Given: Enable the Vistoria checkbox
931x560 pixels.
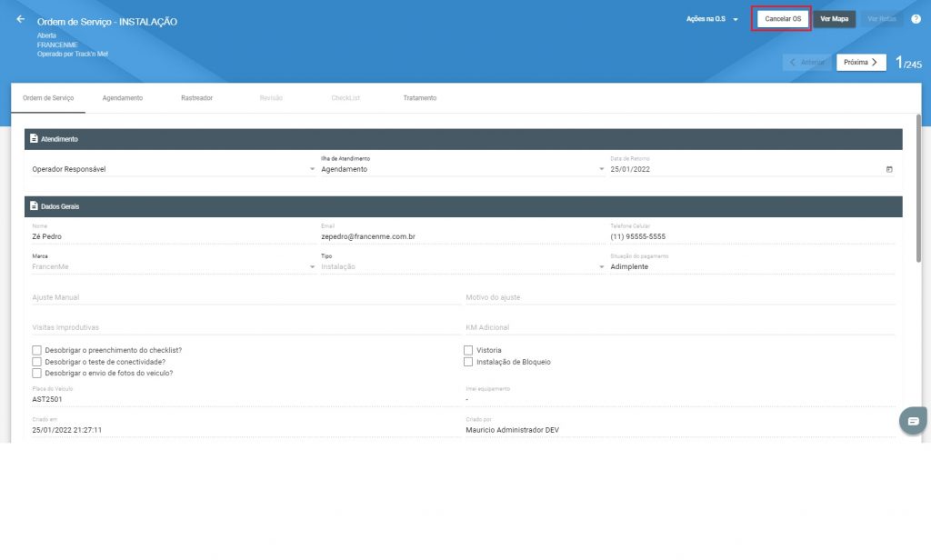Looking at the screenshot, I should [x=468, y=350].
